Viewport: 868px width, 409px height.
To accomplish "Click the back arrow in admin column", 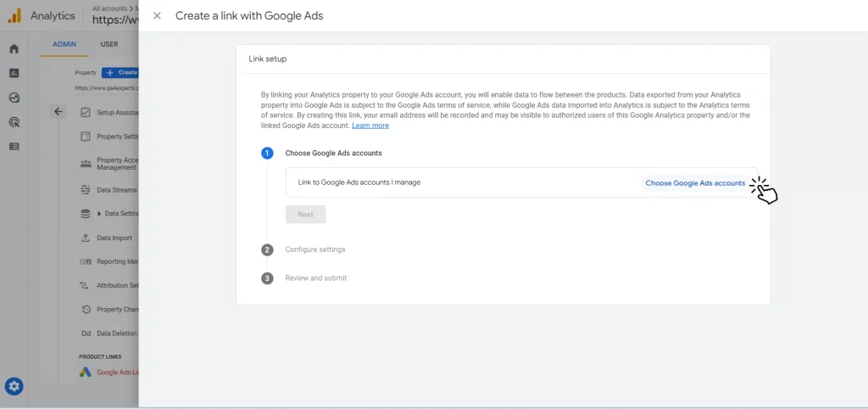I will [x=58, y=112].
